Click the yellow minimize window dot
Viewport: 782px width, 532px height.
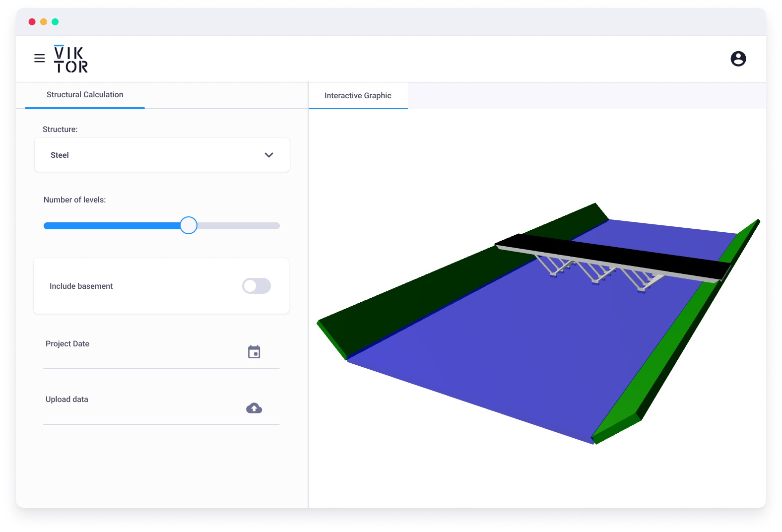pyautogui.click(x=44, y=22)
